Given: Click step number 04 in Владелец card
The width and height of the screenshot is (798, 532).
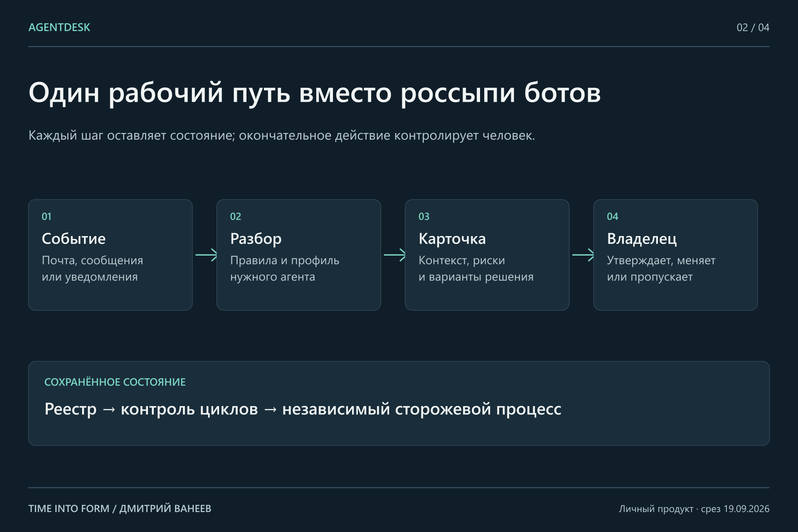Looking at the screenshot, I should pyautogui.click(x=613, y=217).
